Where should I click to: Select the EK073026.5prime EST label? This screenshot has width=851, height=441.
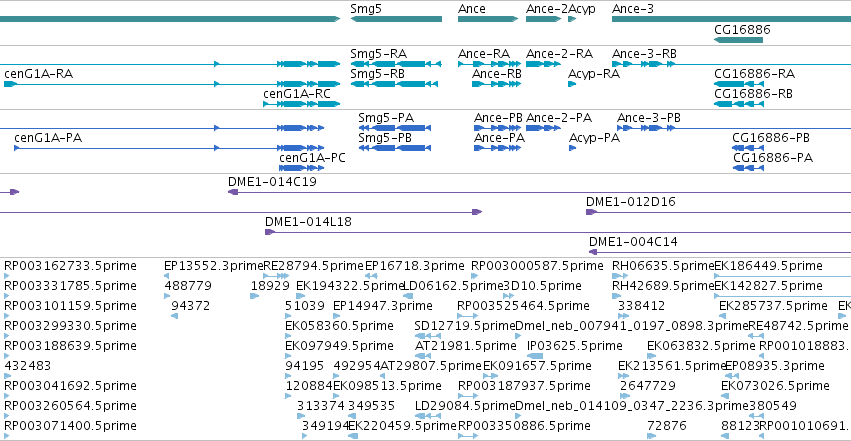[775, 386]
